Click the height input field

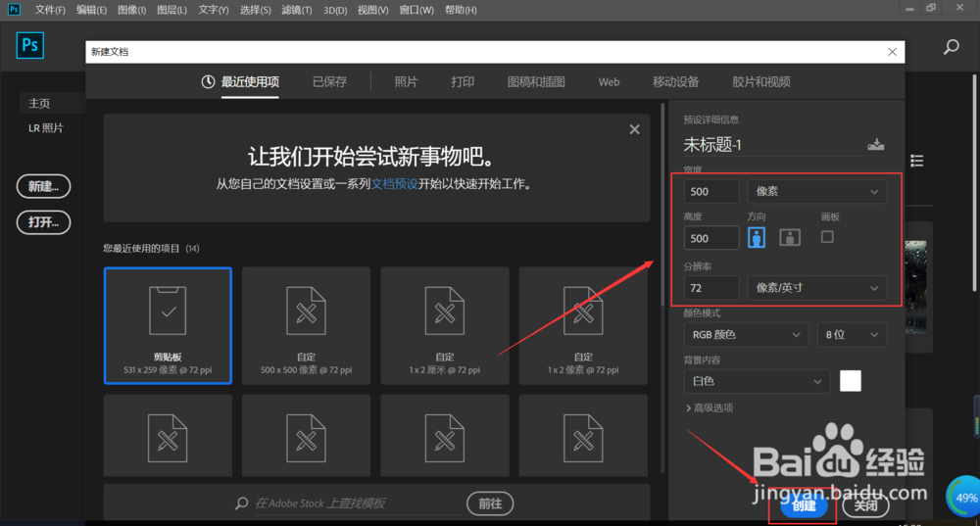tap(711, 238)
